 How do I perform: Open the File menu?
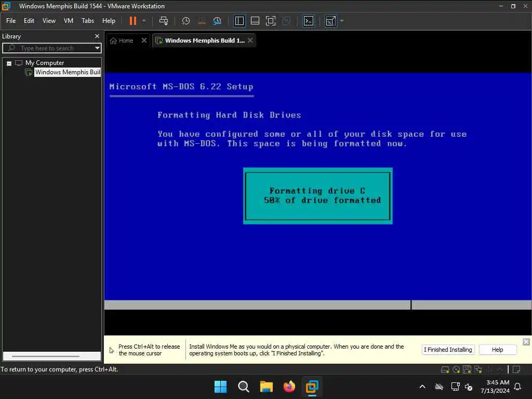click(x=11, y=21)
